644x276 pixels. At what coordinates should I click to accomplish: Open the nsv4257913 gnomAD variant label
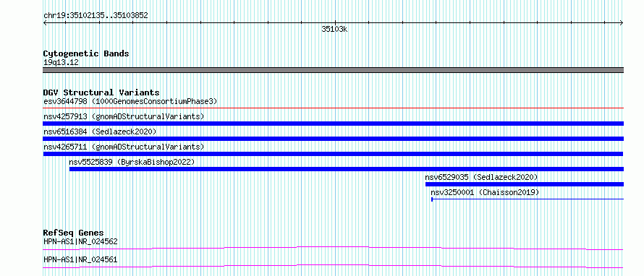[124, 116]
